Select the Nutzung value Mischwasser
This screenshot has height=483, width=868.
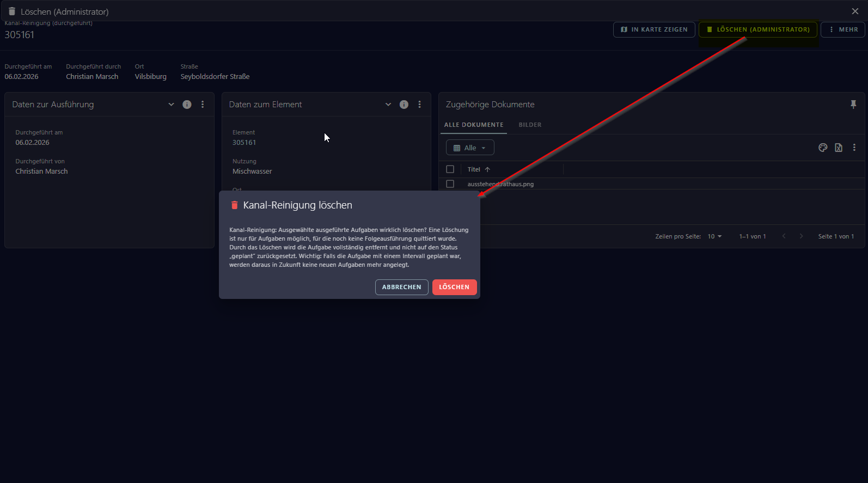pyautogui.click(x=252, y=172)
